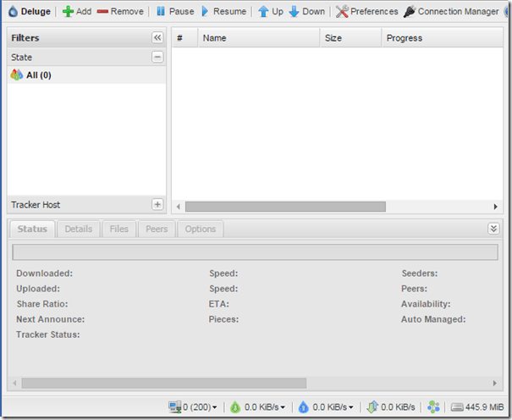Click the State section header label
This screenshot has width=512, height=420.
pyautogui.click(x=21, y=58)
